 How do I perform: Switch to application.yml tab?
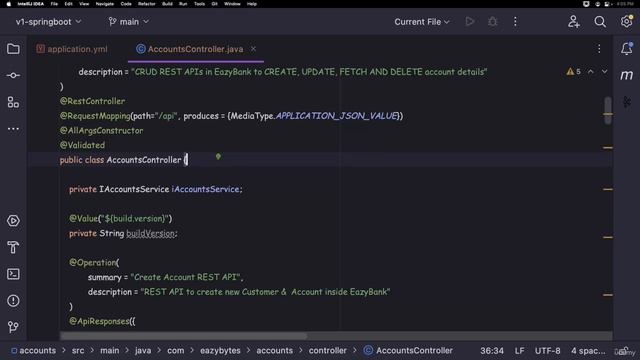click(72, 49)
